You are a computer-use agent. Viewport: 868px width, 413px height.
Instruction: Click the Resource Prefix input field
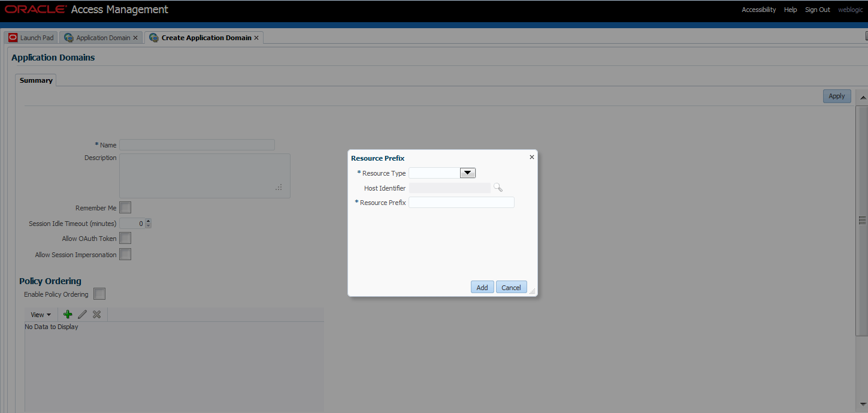click(461, 203)
